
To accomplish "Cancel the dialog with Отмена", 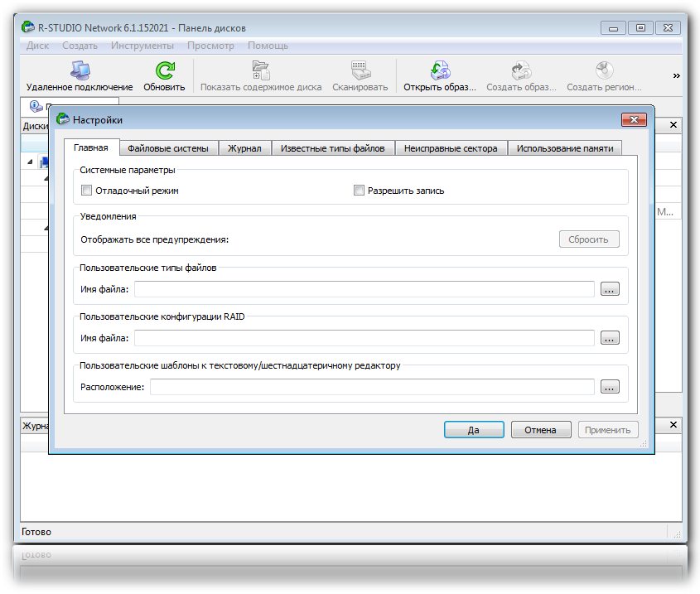I will click(541, 430).
